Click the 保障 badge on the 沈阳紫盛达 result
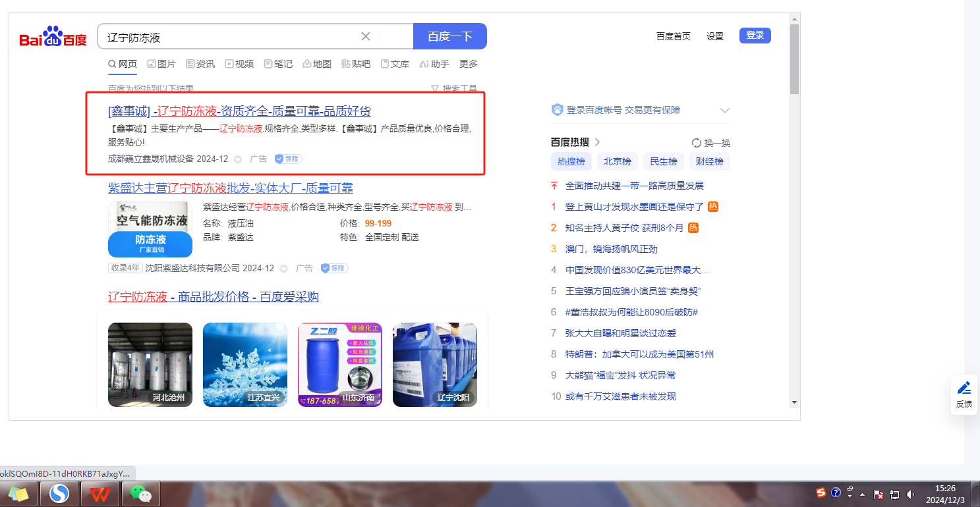 tap(334, 268)
